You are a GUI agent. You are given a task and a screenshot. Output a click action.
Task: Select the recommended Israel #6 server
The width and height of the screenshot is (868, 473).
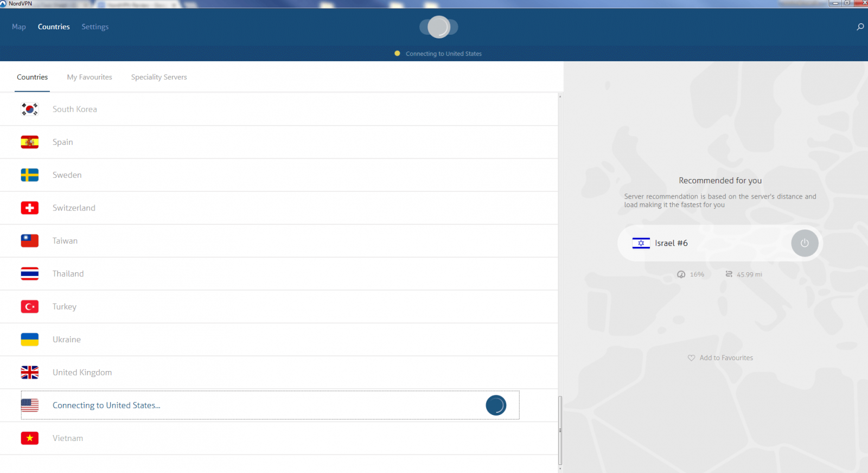[671, 243]
